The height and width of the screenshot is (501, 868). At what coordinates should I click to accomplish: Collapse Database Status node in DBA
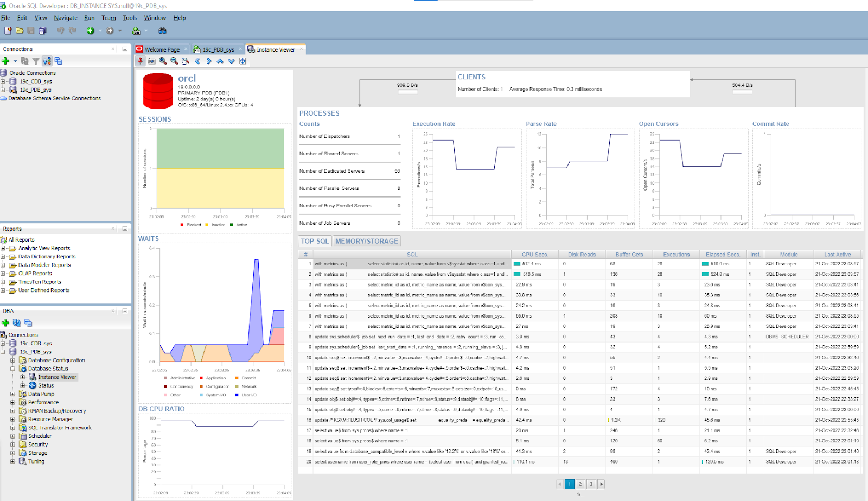[x=12, y=369]
